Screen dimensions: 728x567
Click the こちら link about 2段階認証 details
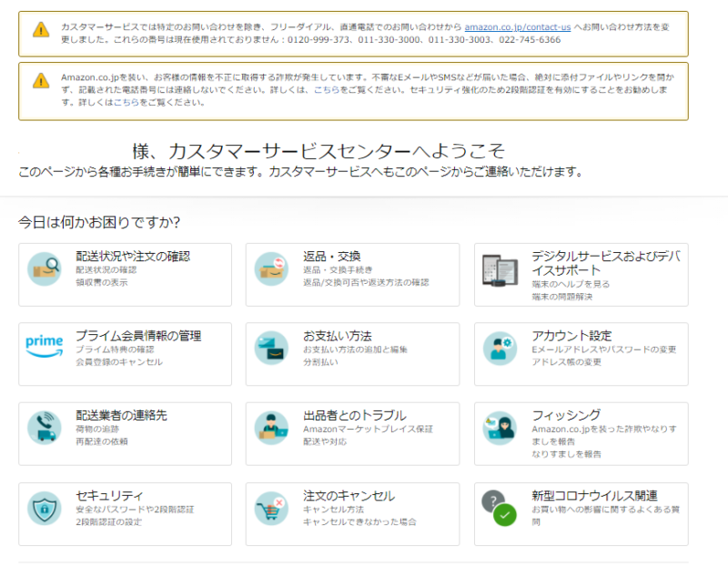(126, 102)
